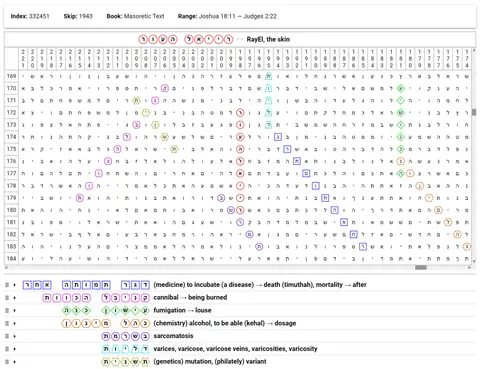Click the 'fumigation → louse' result text
480x369 pixels.
[x=182, y=311]
